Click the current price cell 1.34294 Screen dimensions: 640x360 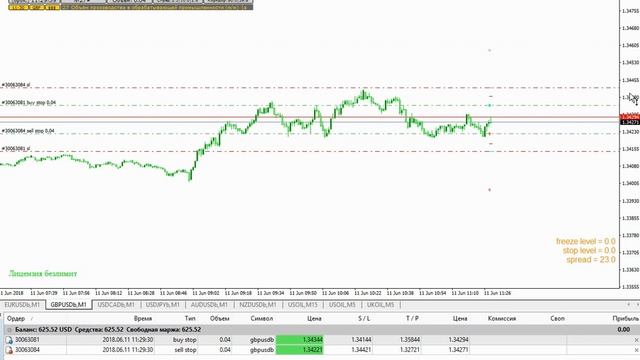(x=458, y=340)
